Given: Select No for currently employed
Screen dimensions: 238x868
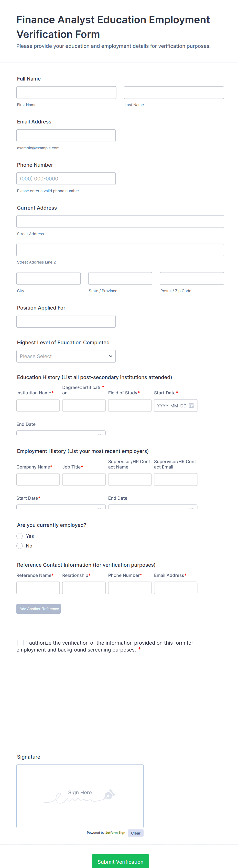Looking at the screenshot, I should click(20, 545).
